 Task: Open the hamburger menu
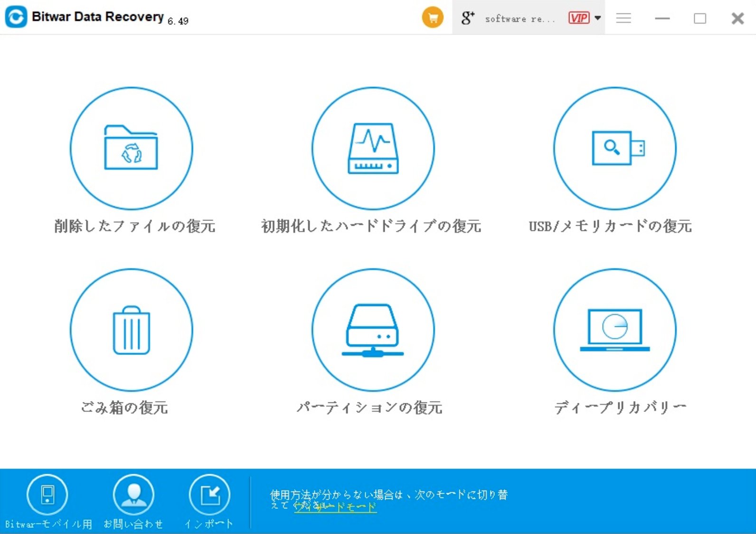[624, 18]
